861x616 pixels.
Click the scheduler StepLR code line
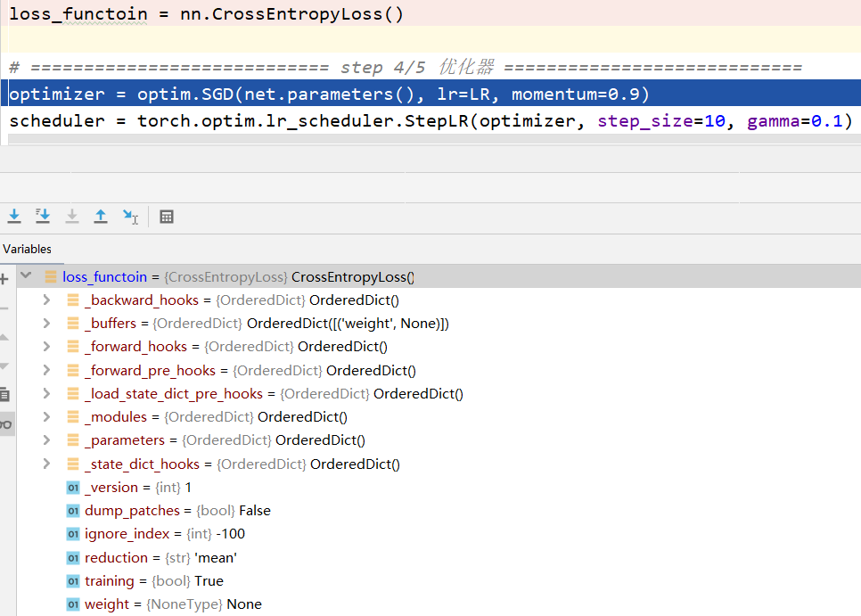tap(430, 120)
